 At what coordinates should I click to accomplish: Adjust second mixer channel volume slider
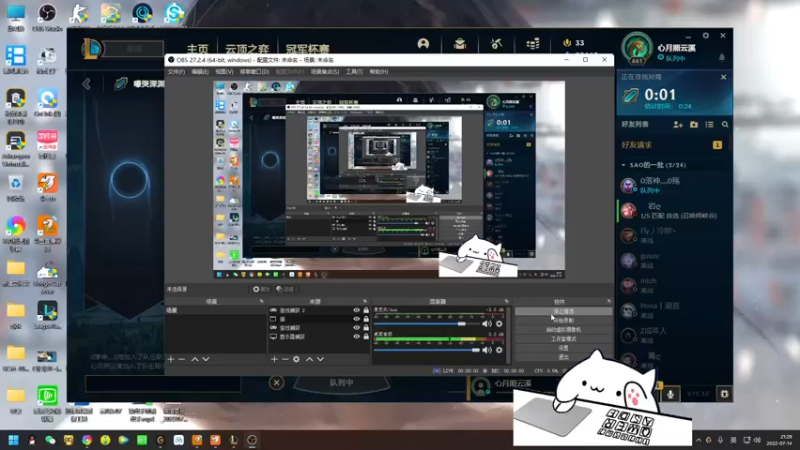[x=427, y=350]
